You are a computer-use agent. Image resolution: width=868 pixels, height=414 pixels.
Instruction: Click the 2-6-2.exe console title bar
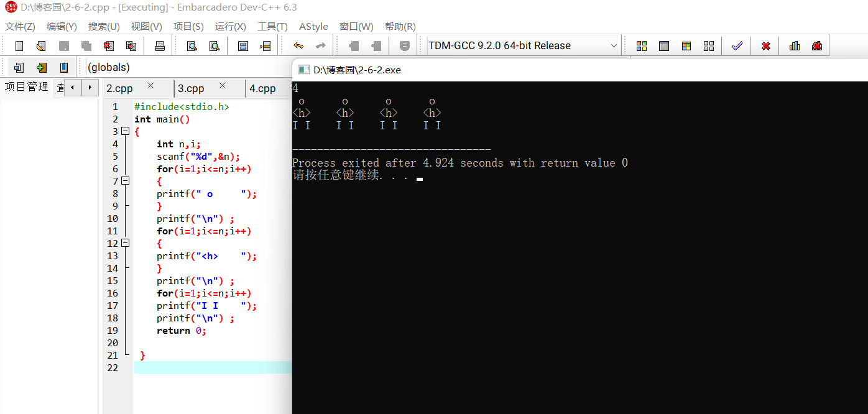tap(579, 70)
